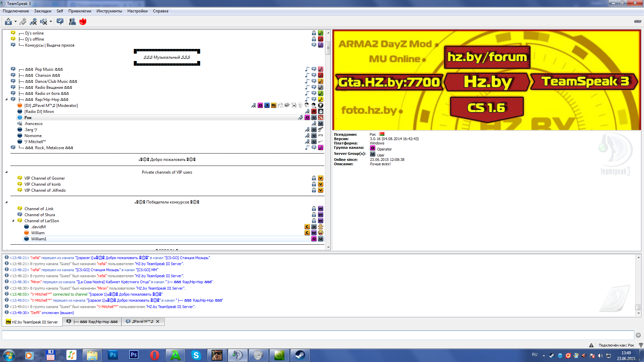This screenshot has width=644, height=362.
Task: Open the TeamSpeak contacts manager icon
Action: 72,22
